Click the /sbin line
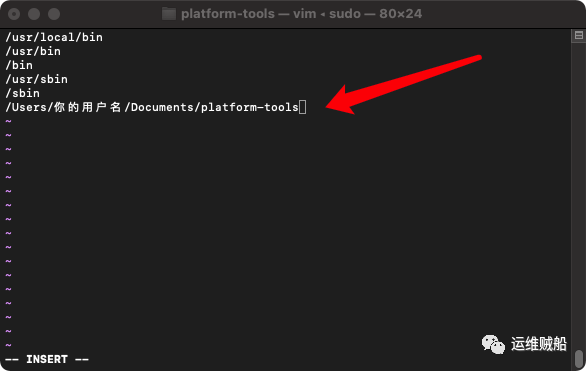Viewport: 586px width, 371px height. (x=22, y=93)
